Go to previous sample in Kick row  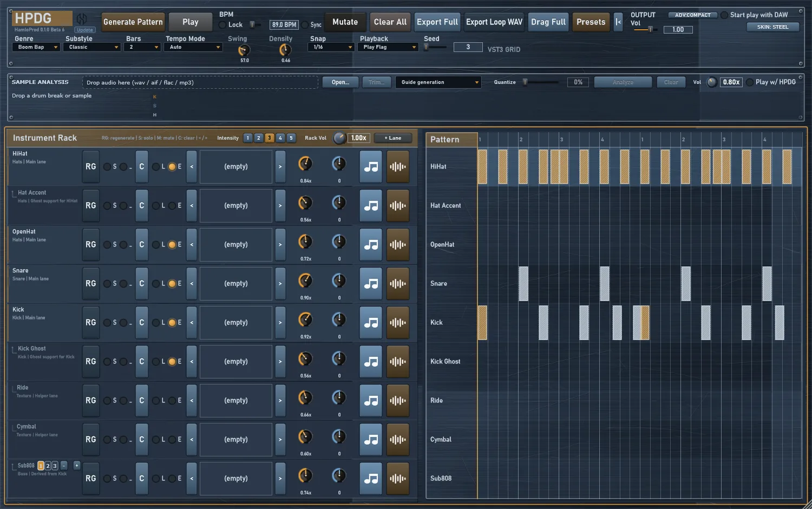(x=192, y=323)
